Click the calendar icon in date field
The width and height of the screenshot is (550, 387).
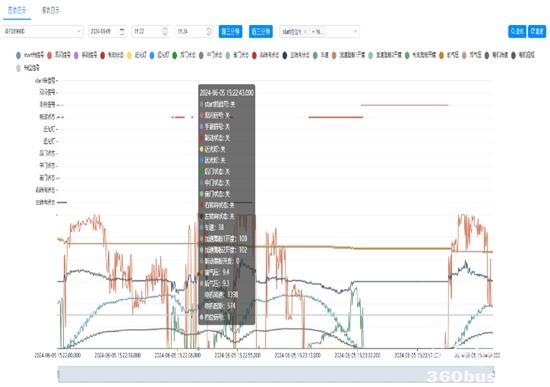tap(122, 32)
